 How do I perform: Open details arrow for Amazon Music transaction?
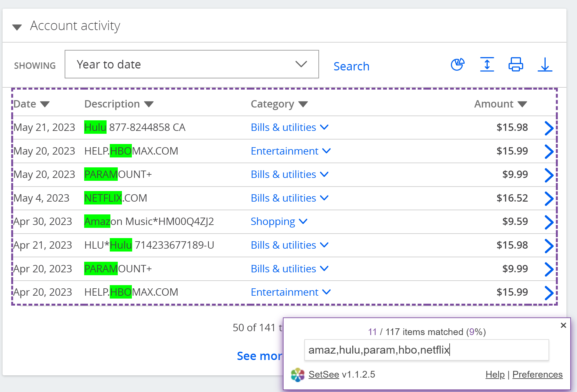click(x=549, y=222)
